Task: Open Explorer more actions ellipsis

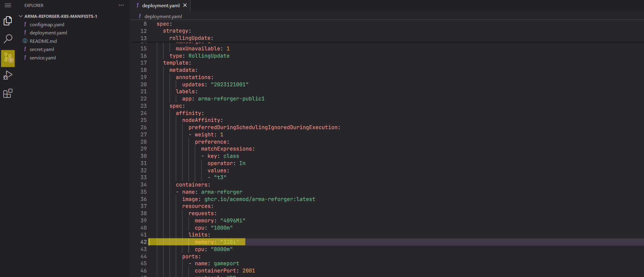Action: 121,5
